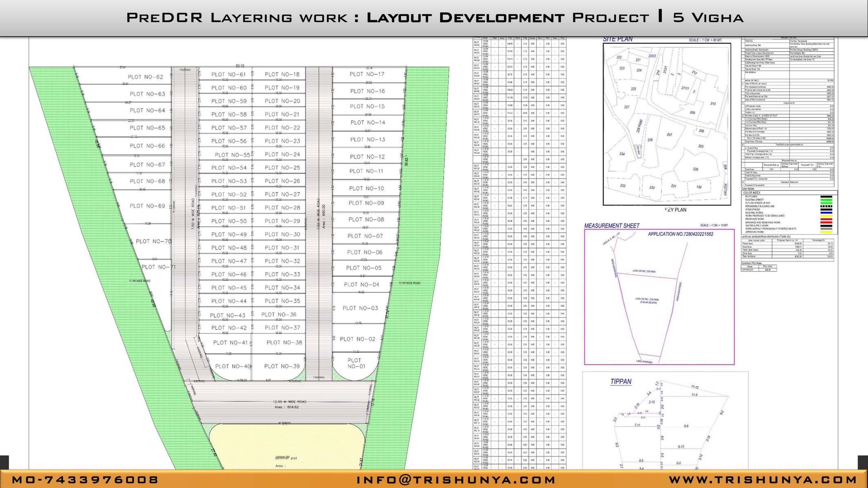Click the COLOR INDEX heading

pyautogui.click(x=752, y=193)
